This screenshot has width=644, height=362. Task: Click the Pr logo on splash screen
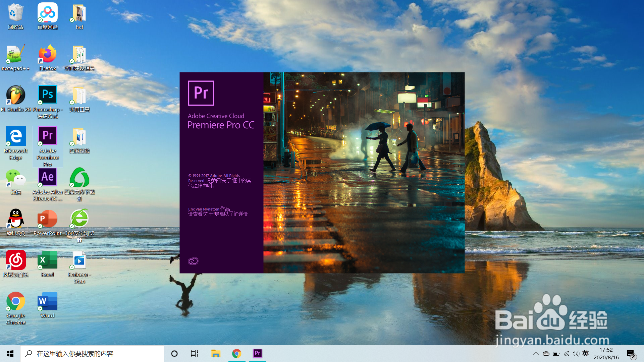[x=201, y=93]
